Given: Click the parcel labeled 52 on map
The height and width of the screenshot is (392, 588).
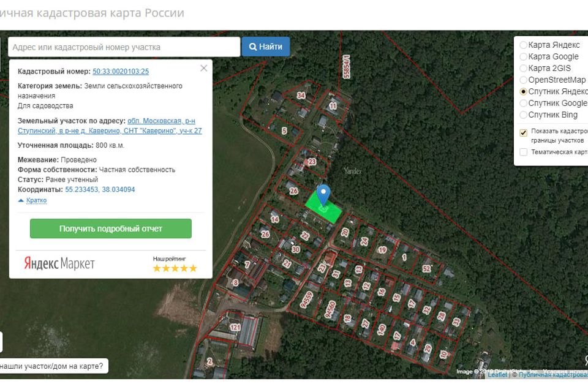Looking at the screenshot, I should pyautogui.click(x=427, y=268).
